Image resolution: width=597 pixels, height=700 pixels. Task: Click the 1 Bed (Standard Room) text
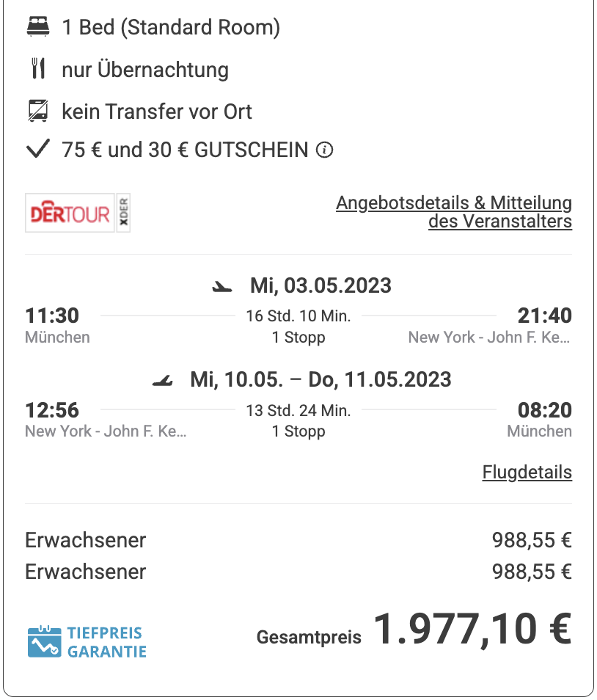[171, 27]
